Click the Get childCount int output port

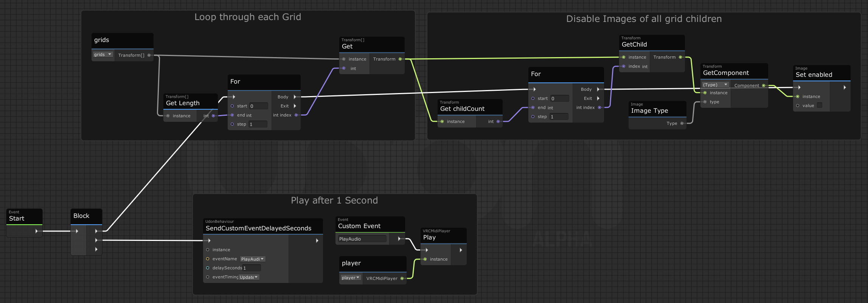498,121
